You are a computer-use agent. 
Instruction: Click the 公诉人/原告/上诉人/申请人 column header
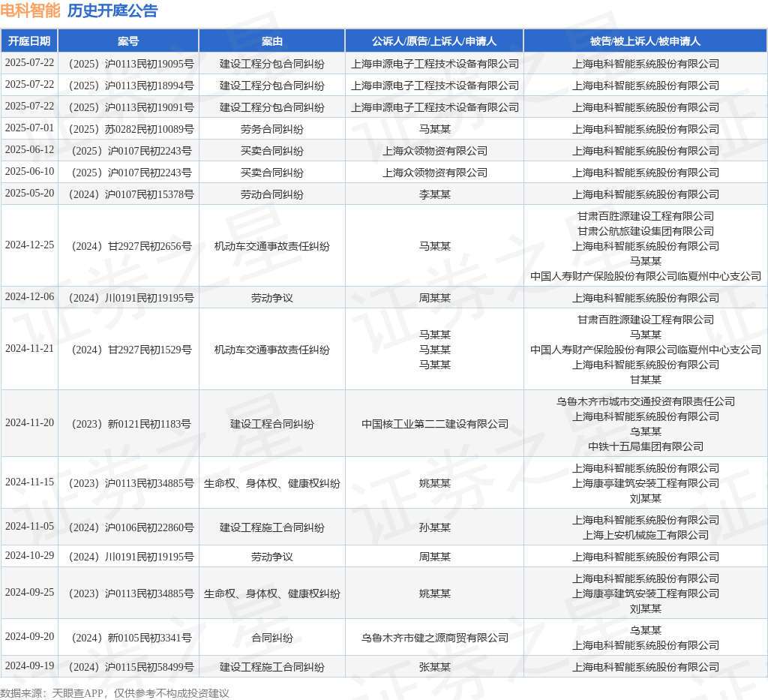[x=434, y=41]
